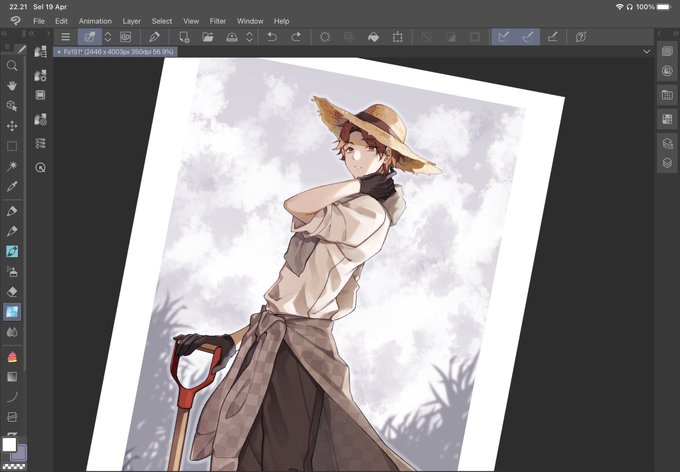The image size is (680, 472).
Task: Select the Gradient tool
Action: coord(12,377)
